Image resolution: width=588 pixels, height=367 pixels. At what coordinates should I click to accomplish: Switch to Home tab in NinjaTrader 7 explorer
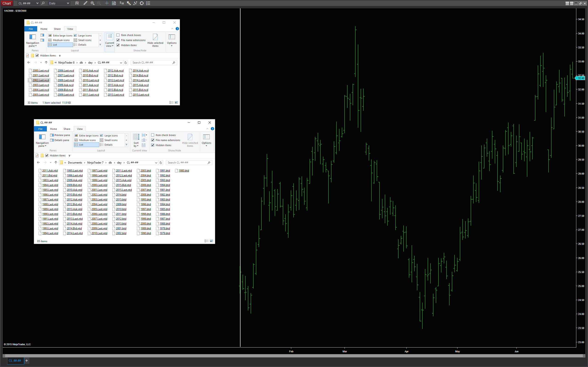point(54,129)
